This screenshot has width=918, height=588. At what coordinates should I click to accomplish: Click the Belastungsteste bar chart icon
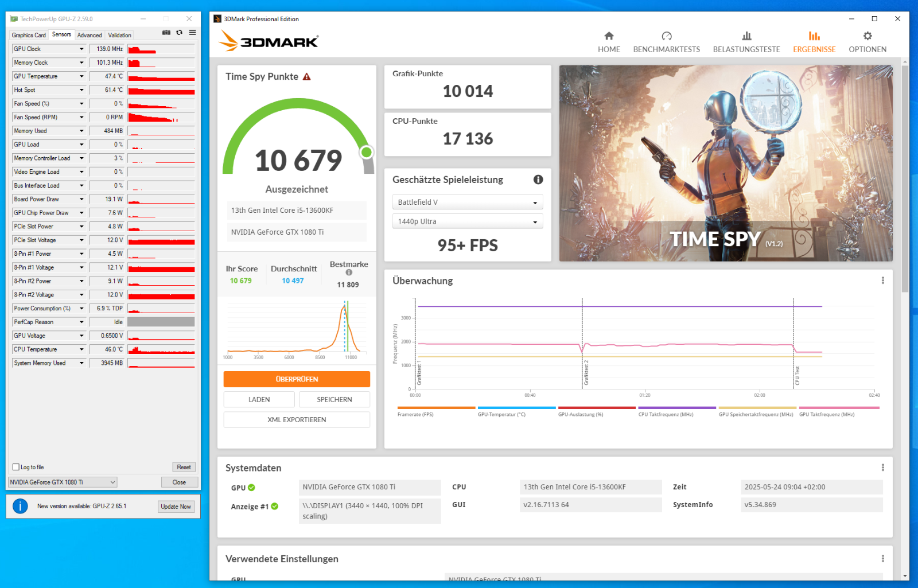coord(746,36)
